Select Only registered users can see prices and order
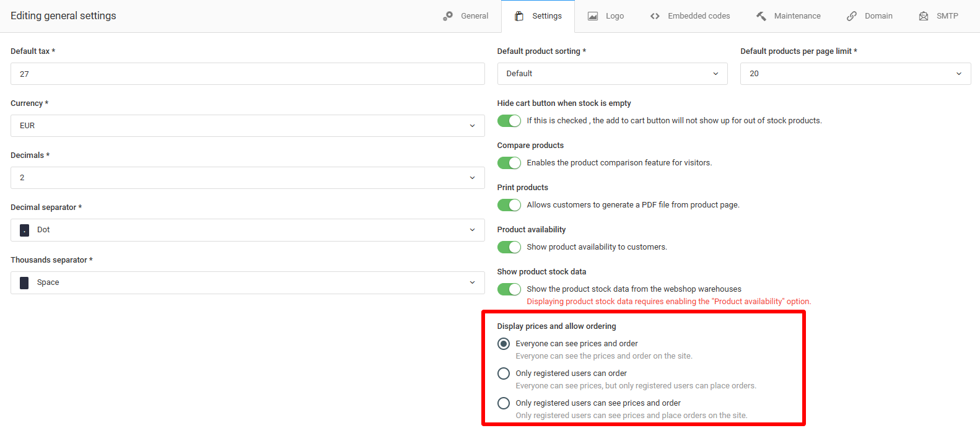Viewport: 980px width, 428px height. (x=504, y=403)
